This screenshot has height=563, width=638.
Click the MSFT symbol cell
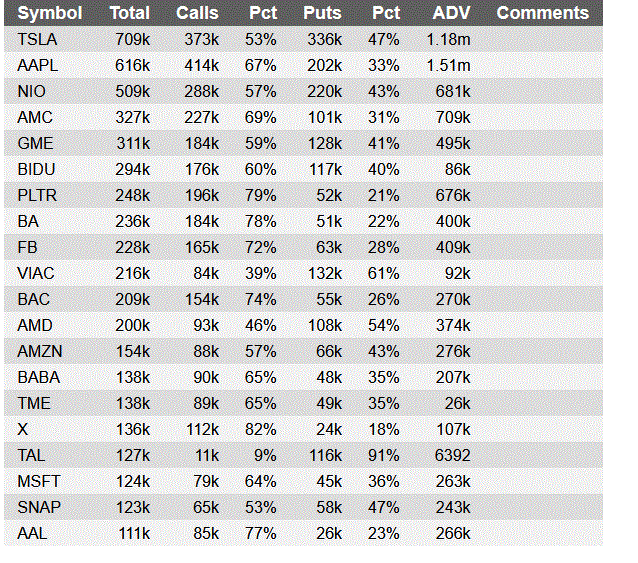tap(39, 481)
